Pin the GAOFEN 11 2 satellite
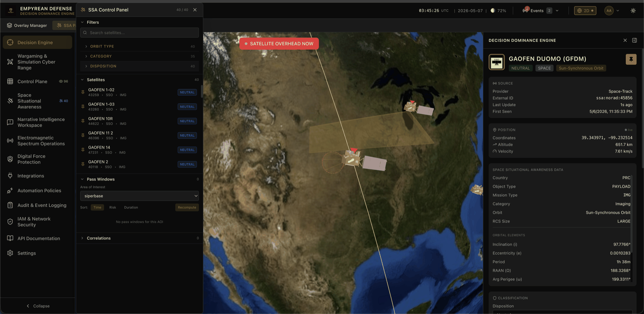This screenshot has width=644, height=314. coord(83,135)
